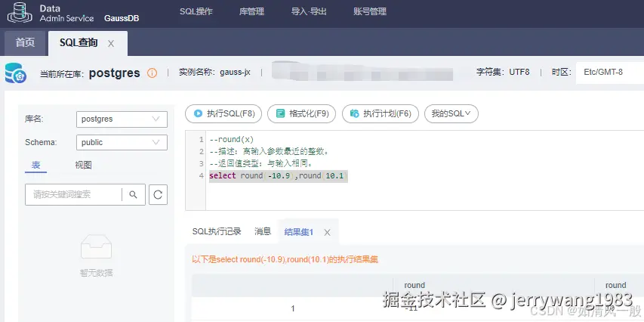Viewport: 644px width, 322px height.
Task: Click the 字符集 UTF8 label
Action: 503,73
